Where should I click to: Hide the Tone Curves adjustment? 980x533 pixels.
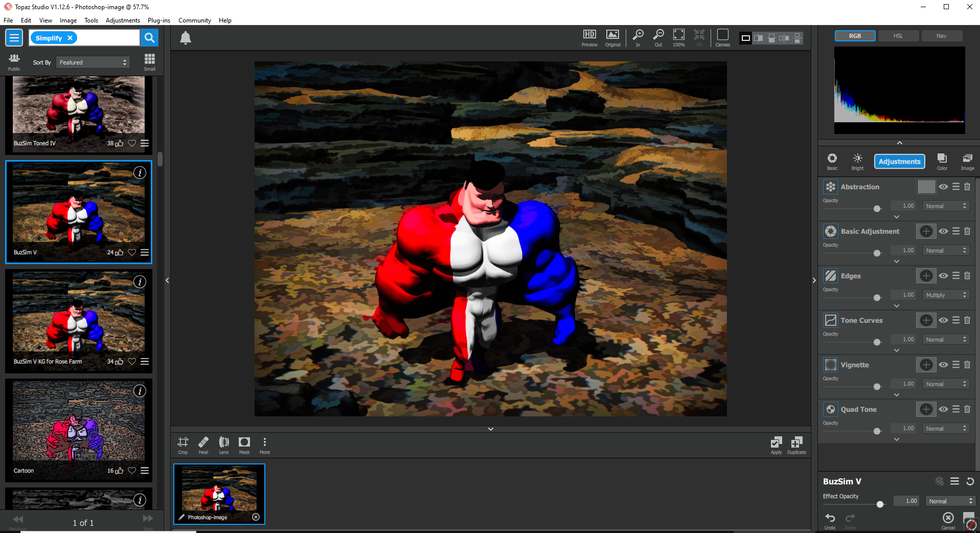click(x=944, y=320)
